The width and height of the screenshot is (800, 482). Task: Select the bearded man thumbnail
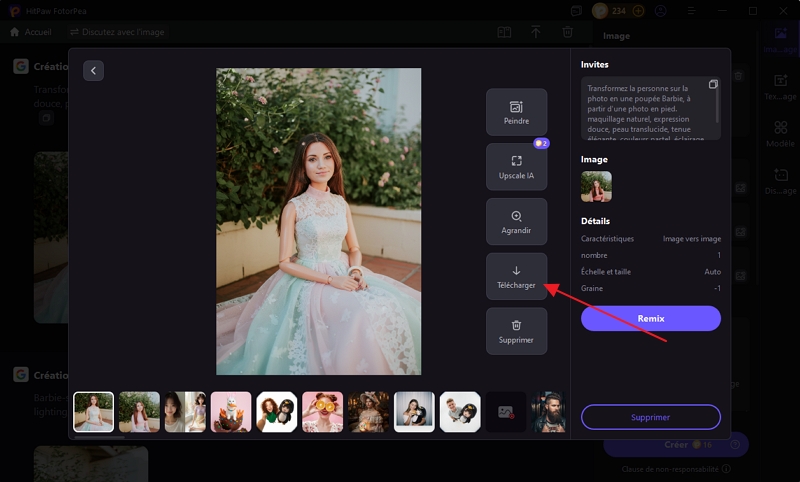pyautogui.click(x=546, y=411)
